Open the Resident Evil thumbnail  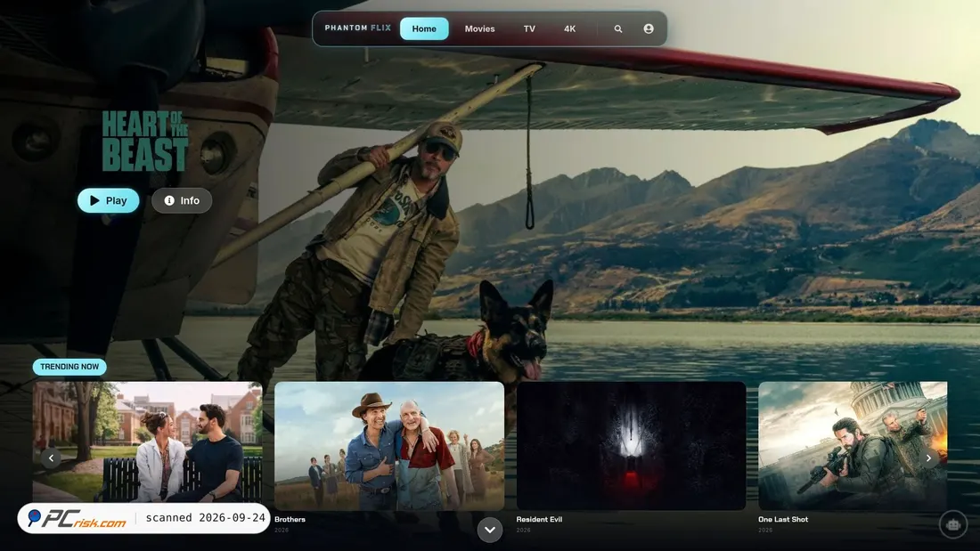coord(632,446)
